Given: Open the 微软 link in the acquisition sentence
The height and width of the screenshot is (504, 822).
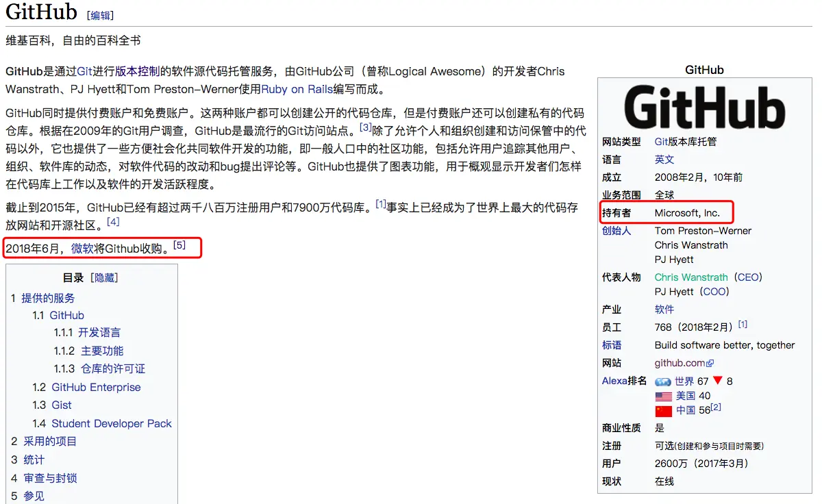Looking at the screenshot, I should [82, 247].
